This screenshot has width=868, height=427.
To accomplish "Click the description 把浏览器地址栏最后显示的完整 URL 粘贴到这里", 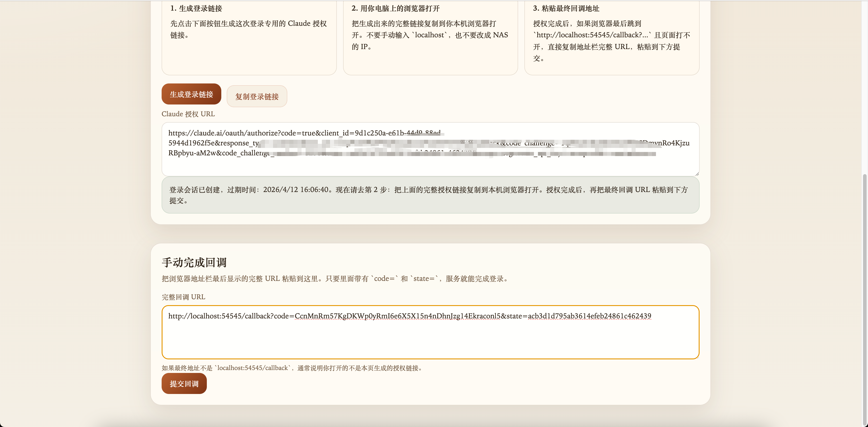I will pyautogui.click(x=336, y=278).
